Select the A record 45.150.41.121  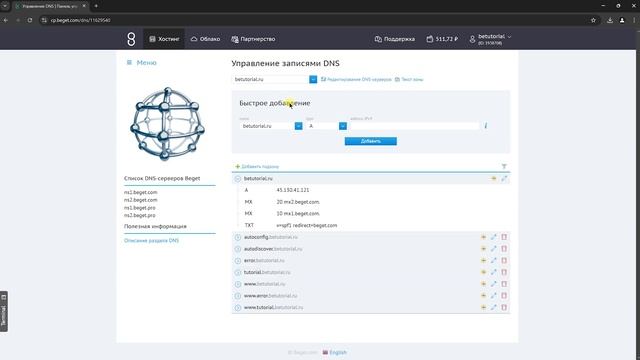click(x=293, y=190)
